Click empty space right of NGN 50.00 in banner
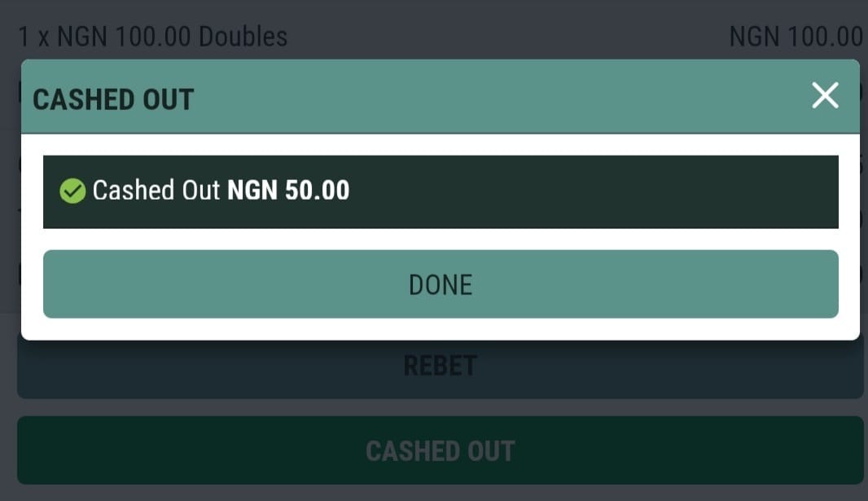The image size is (868, 501). 592,191
